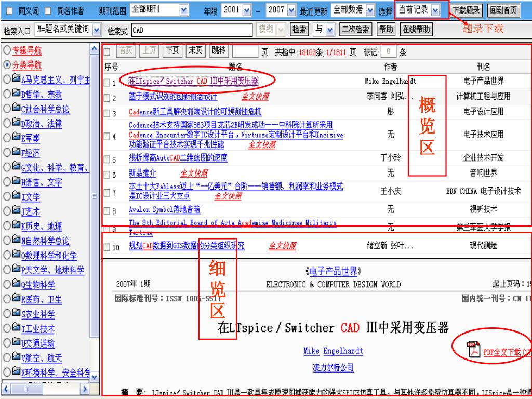Click folder icon beside B哲学、宗教

point(16,94)
